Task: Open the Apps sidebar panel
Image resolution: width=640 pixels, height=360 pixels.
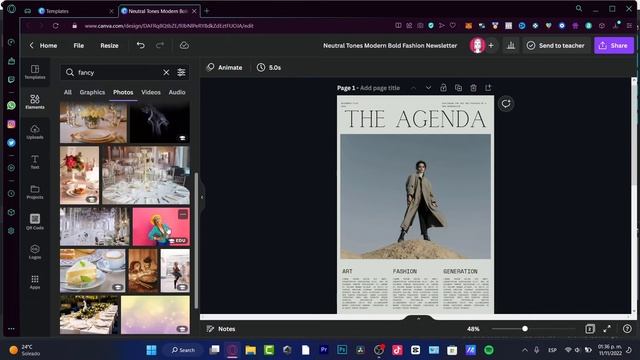Action: pos(35,282)
